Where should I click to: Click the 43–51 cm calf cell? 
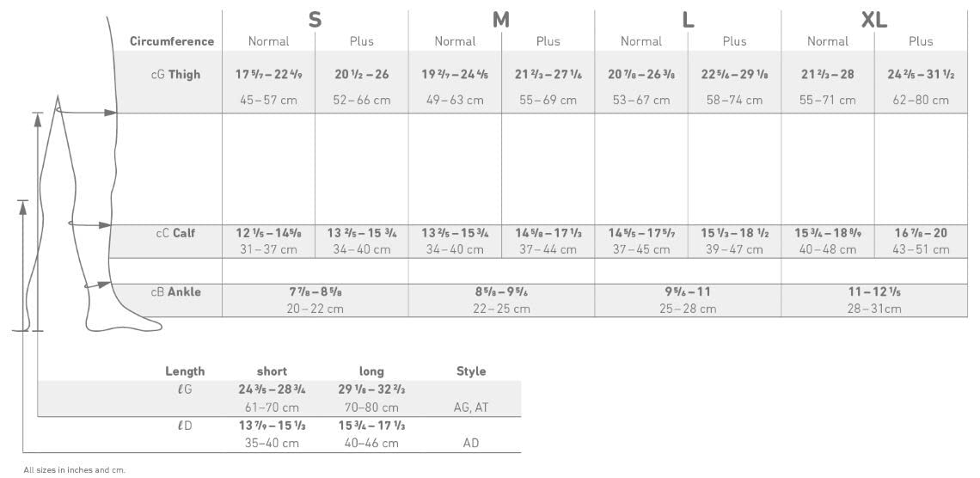coord(921,249)
